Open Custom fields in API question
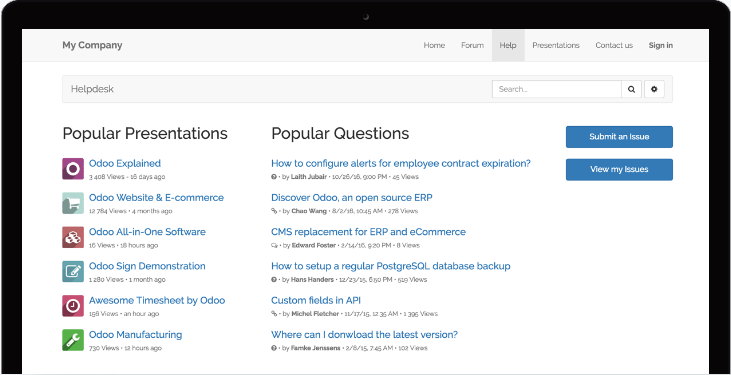The height and width of the screenshot is (375, 731). [316, 300]
